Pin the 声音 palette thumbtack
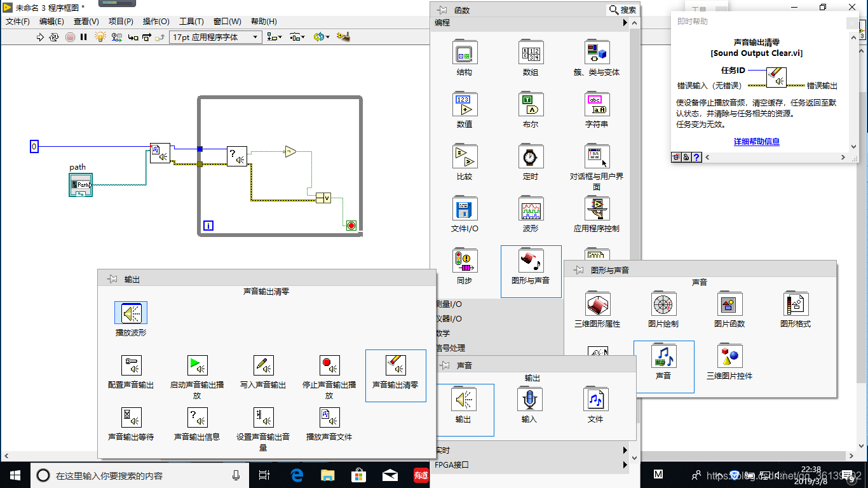This screenshot has width=868, height=488. [x=445, y=365]
